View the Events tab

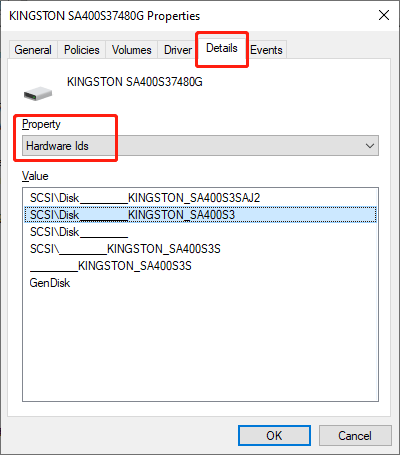tap(266, 50)
